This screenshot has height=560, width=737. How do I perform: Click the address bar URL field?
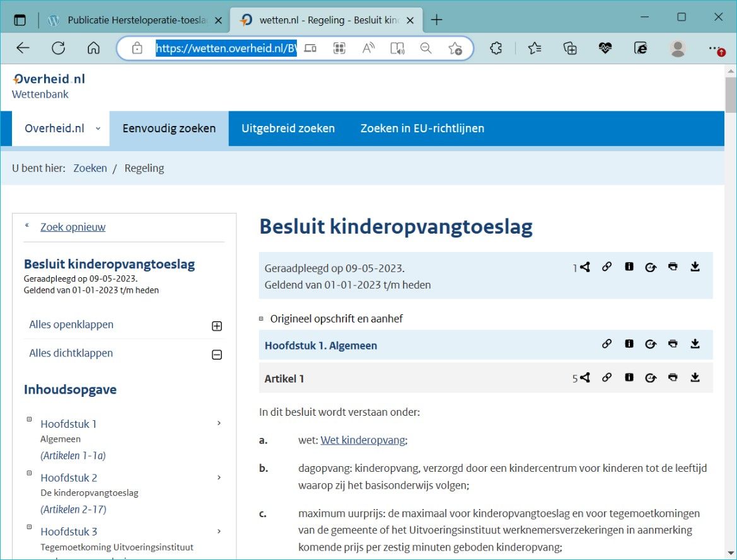(x=226, y=48)
